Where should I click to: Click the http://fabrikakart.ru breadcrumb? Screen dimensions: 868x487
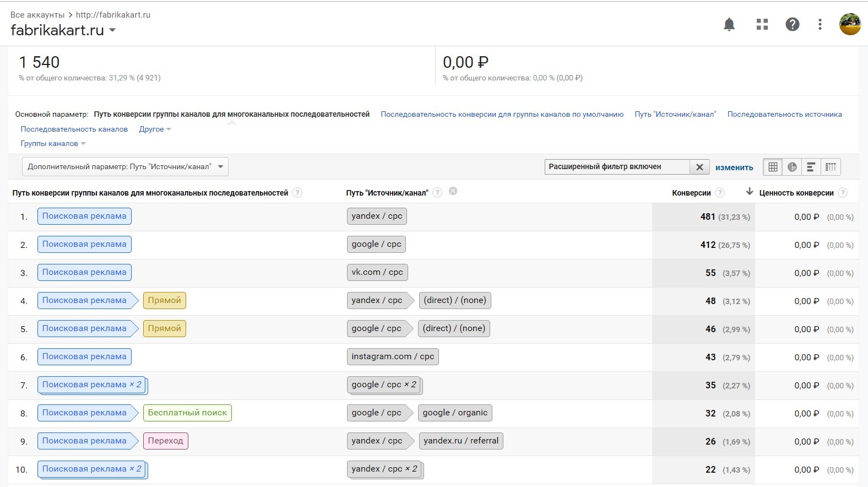(113, 15)
